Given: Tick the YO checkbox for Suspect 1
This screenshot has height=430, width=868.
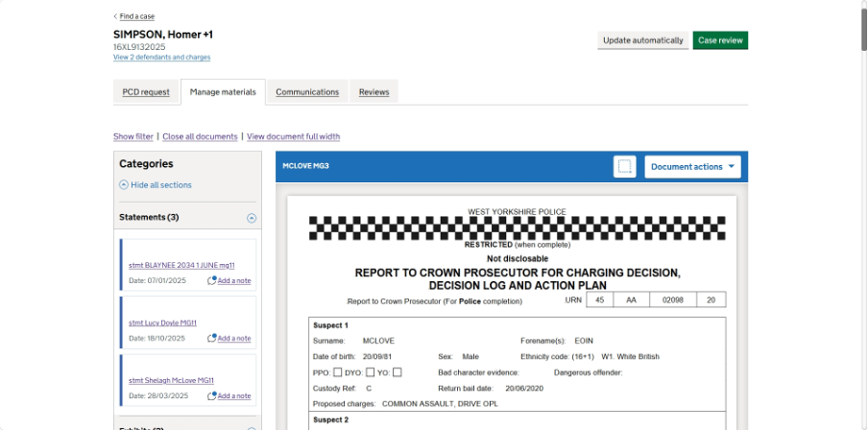Looking at the screenshot, I should (x=397, y=372).
